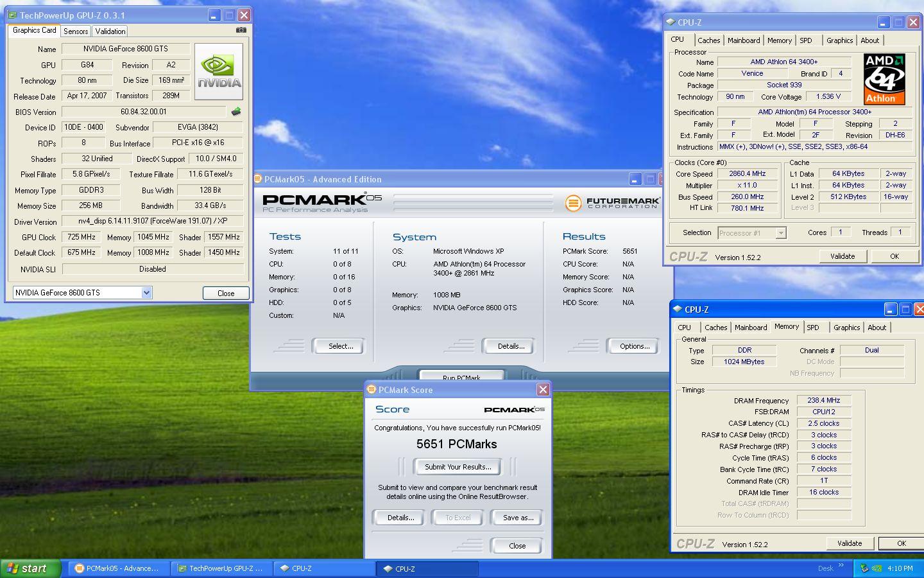
Task: Click the upper CPU-Z title bar icon
Action: tap(671, 22)
